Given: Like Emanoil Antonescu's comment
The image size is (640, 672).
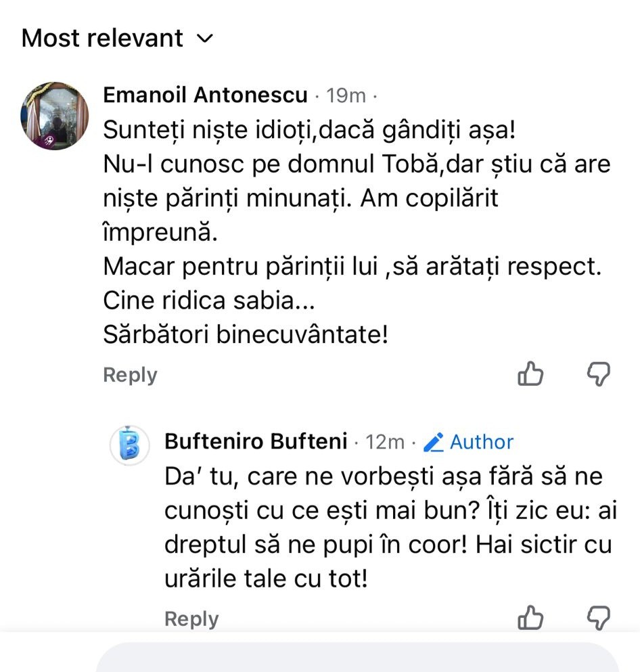Looking at the screenshot, I should [x=530, y=374].
